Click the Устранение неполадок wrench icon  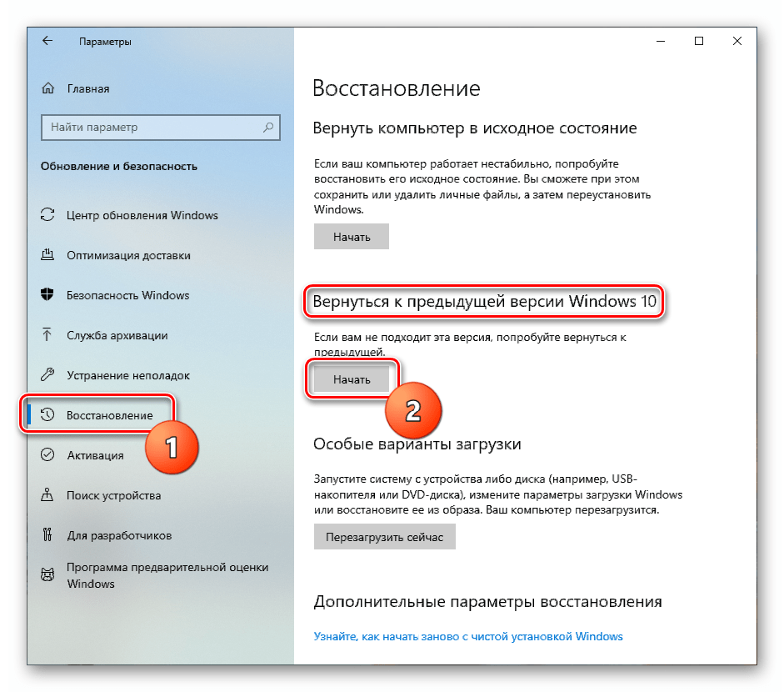click(47, 375)
